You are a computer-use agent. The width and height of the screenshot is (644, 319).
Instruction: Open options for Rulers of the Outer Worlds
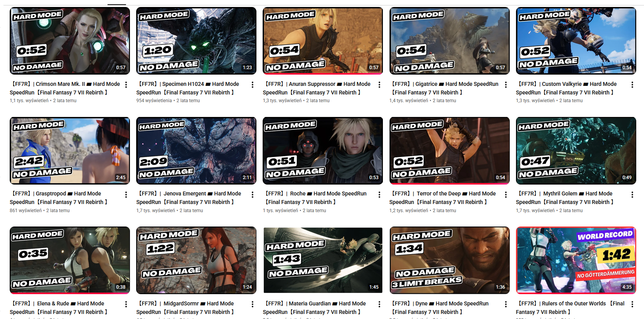click(632, 304)
